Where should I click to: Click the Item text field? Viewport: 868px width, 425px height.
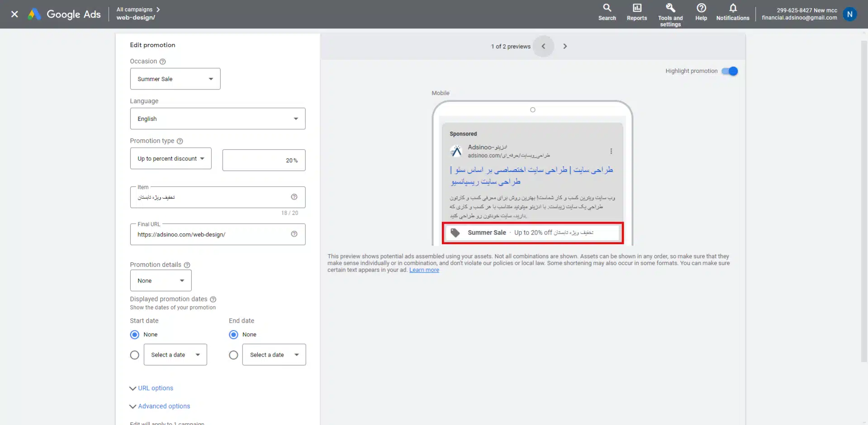pos(218,197)
